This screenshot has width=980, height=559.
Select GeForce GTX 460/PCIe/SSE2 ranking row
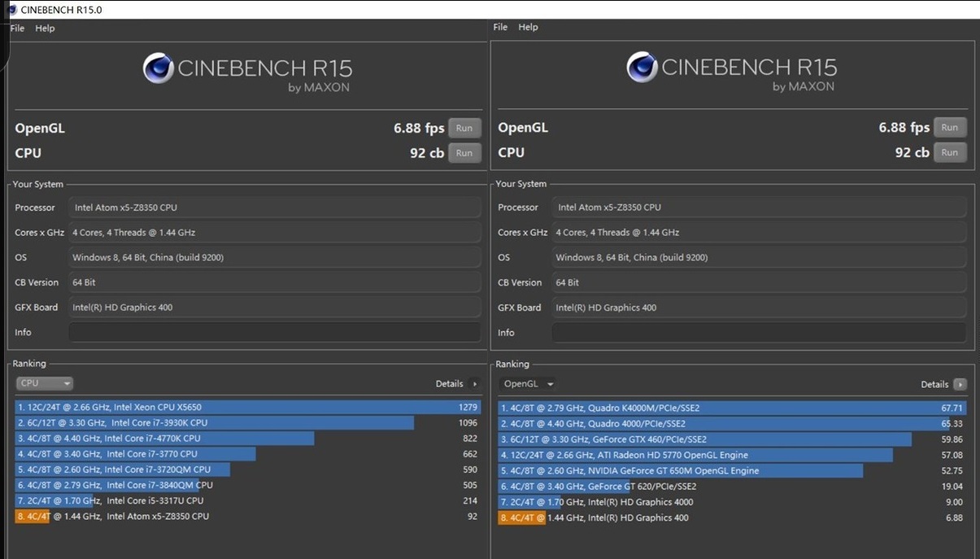[732, 439]
